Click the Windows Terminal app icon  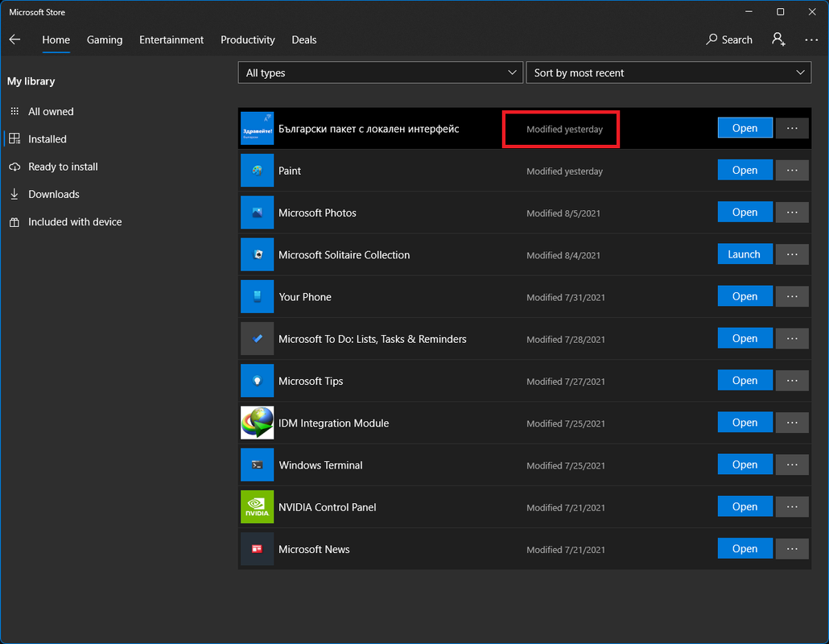(257, 464)
